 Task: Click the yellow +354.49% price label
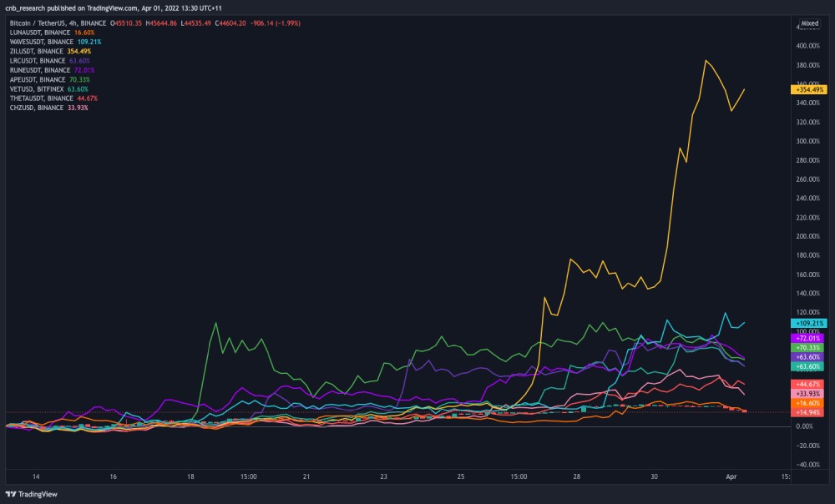(x=808, y=89)
